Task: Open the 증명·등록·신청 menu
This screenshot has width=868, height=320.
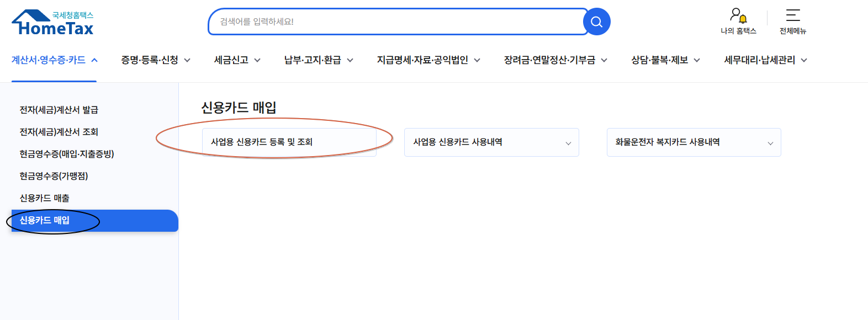Action: click(x=156, y=60)
